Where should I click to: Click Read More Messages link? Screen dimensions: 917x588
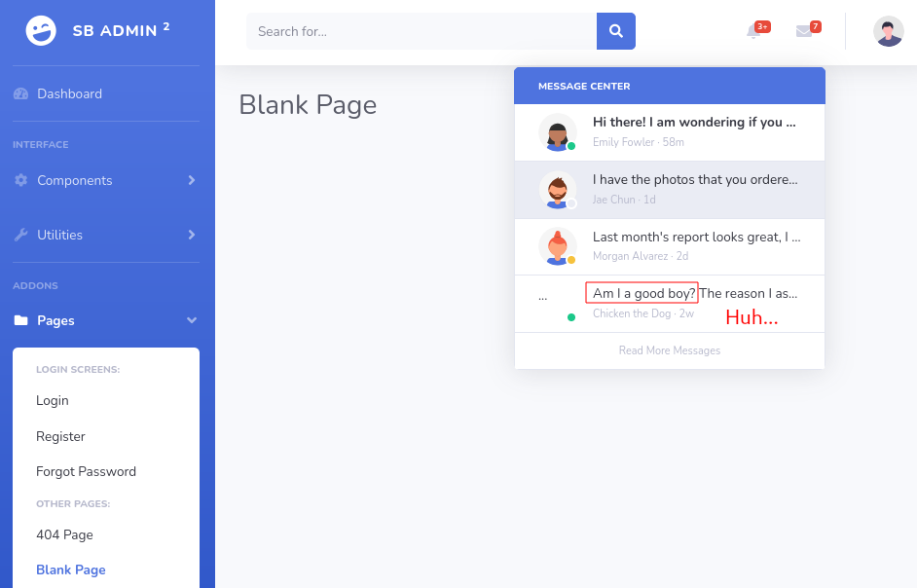pos(670,350)
